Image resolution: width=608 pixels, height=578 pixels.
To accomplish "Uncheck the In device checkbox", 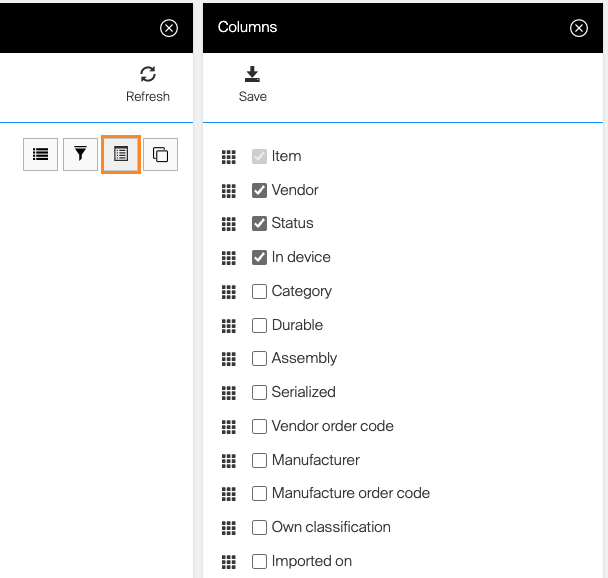I will click(259, 257).
